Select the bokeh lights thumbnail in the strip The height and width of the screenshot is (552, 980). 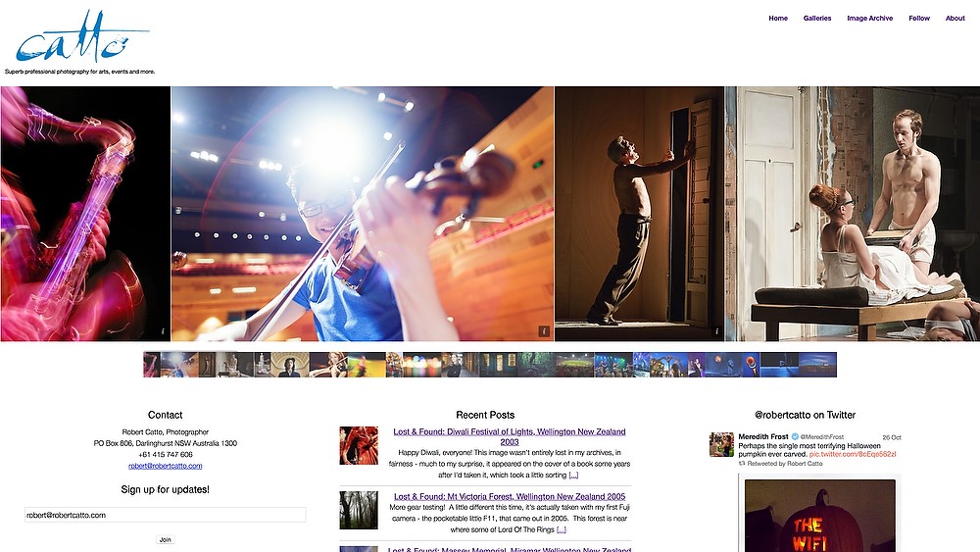click(x=421, y=365)
